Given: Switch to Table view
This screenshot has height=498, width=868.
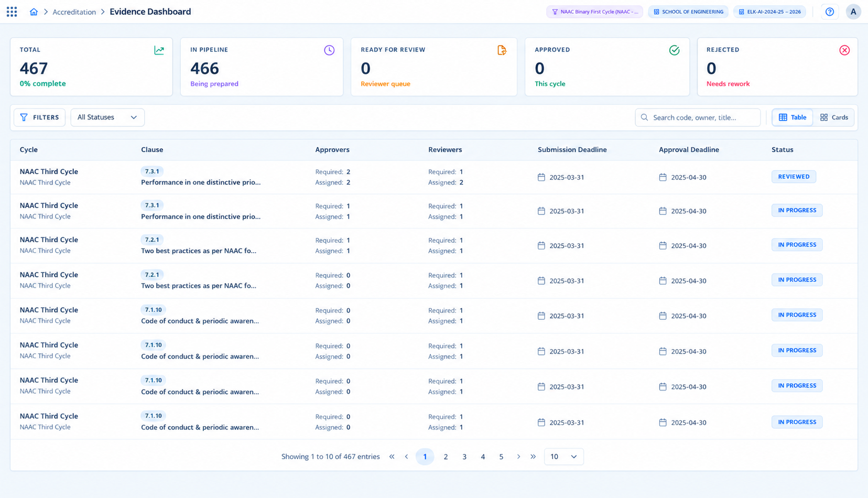Looking at the screenshot, I should [x=792, y=117].
